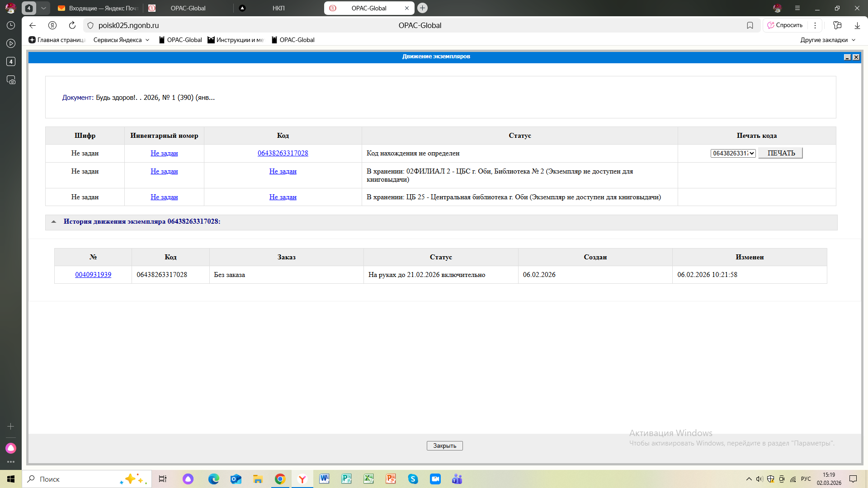The width and height of the screenshot is (868, 488).
Task: Open history record link 0040931939
Action: (93, 275)
